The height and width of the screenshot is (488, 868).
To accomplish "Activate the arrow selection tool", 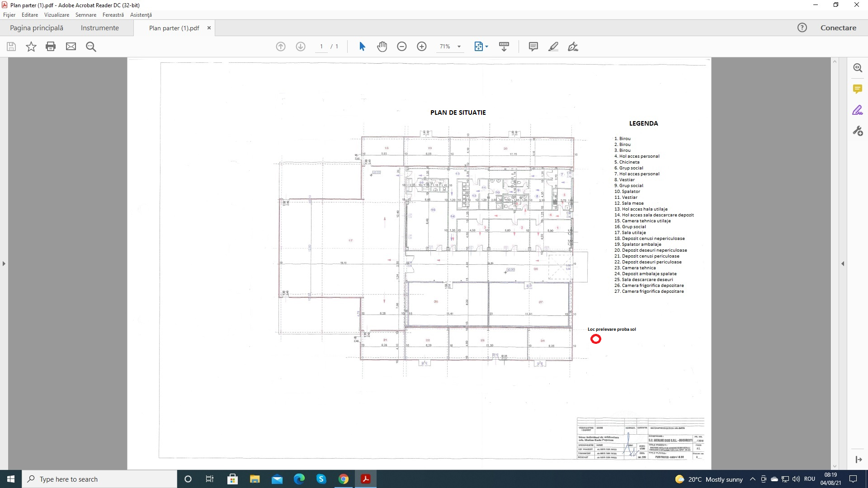I will click(362, 47).
